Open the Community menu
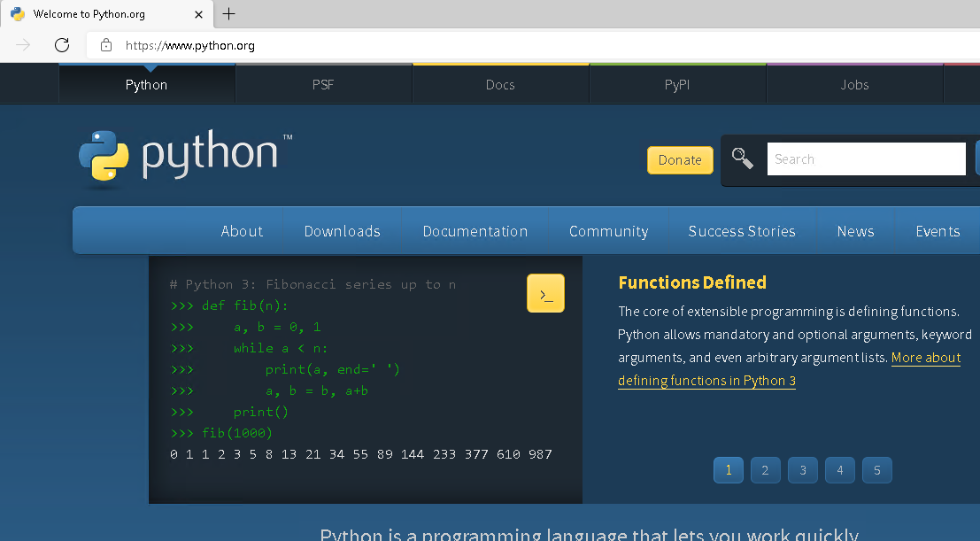 609,231
